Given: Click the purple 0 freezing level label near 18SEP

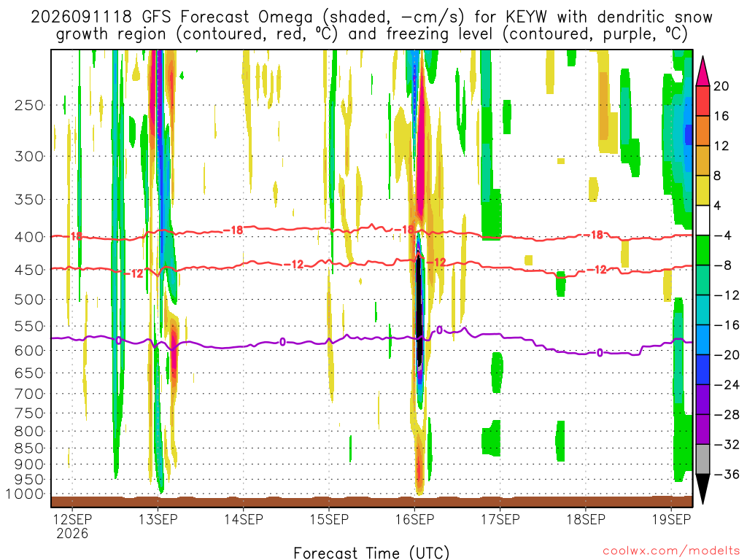Looking at the screenshot, I should pos(600,353).
